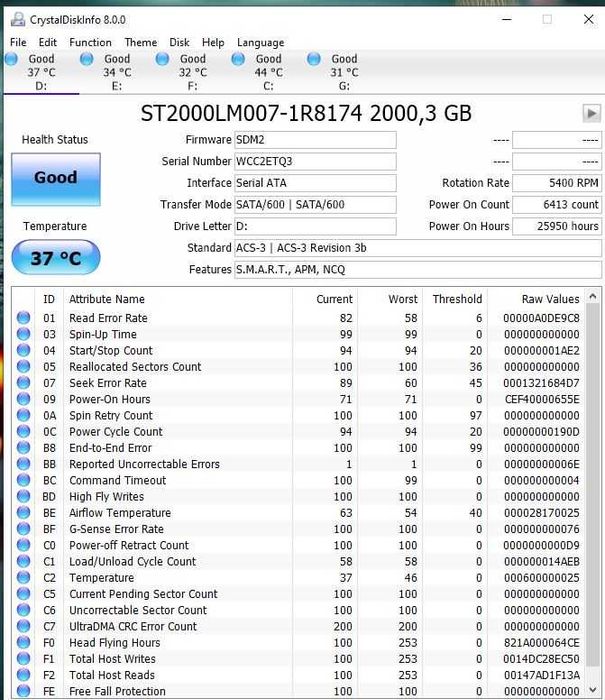Click status icon for End-to-End Error

23,448
